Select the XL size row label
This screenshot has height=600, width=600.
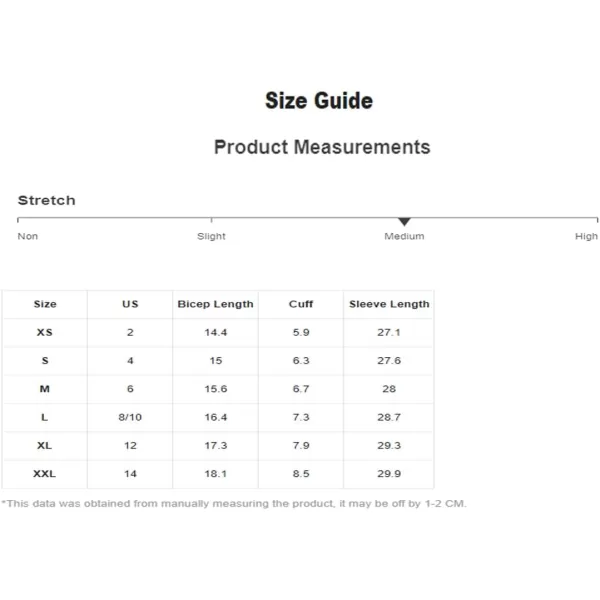44,445
